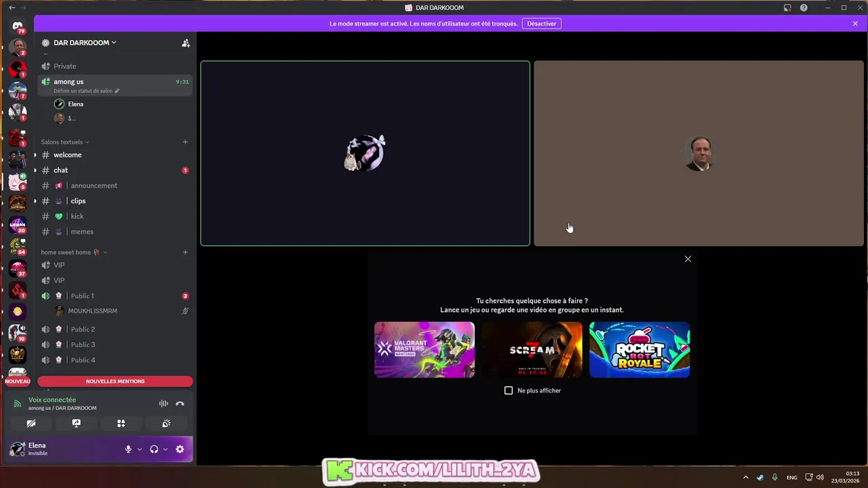Launch an activity with the shapes icon
Image resolution: width=868 pixels, height=488 pixels.
point(121,423)
